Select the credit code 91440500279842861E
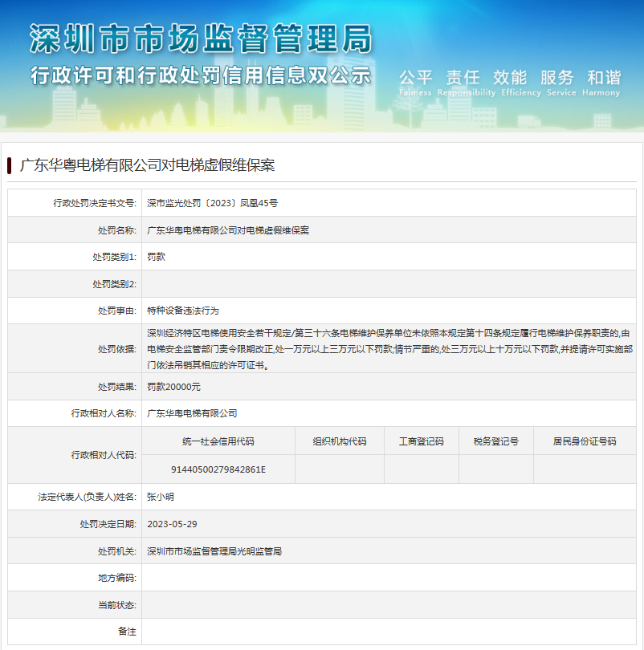This screenshot has width=644, height=650. point(218,469)
